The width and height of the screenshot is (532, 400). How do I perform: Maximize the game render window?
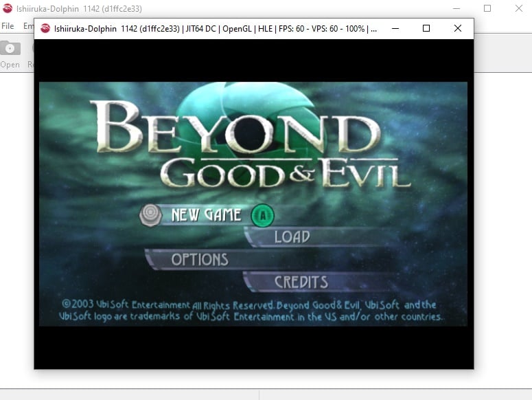(426, 29)
